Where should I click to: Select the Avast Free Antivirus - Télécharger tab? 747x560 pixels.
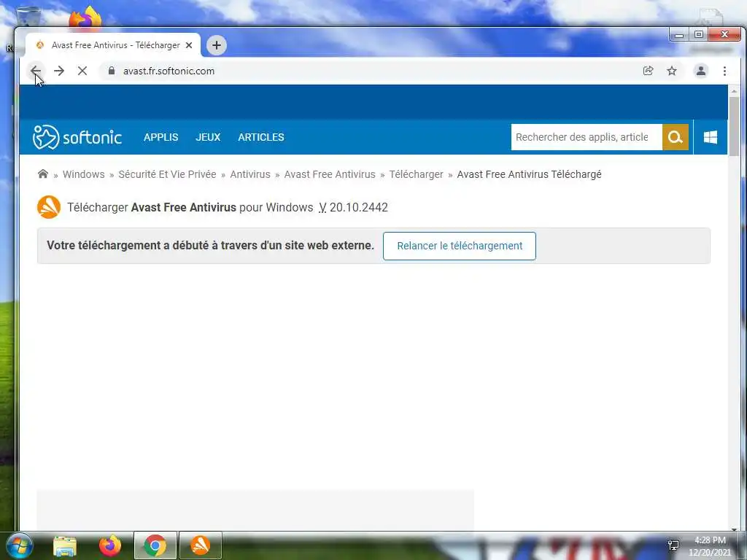113,45
